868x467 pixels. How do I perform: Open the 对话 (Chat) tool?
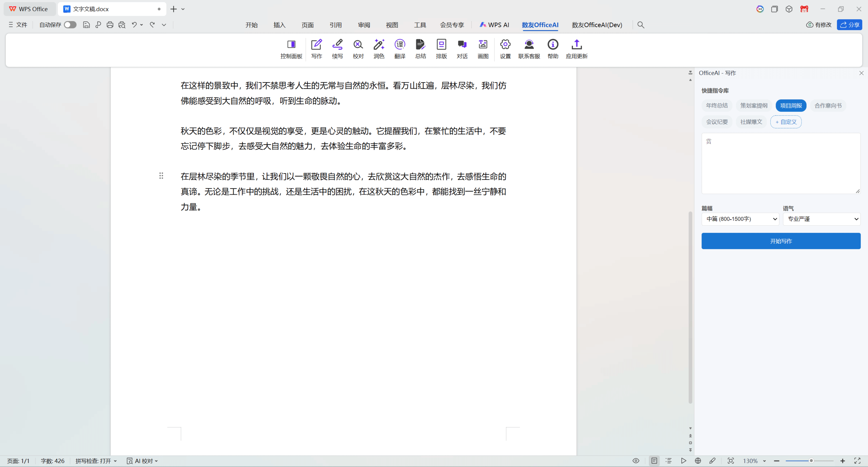click(x=462, y=49)
